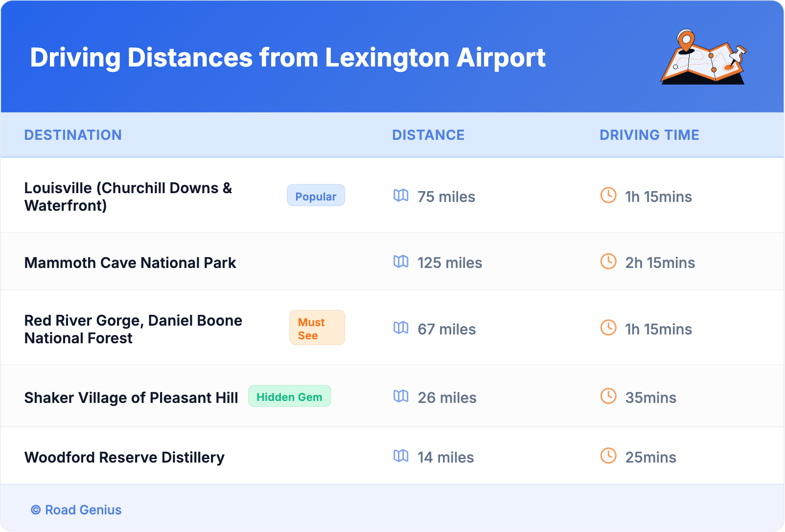Click the Hidden Gem tag

pos(289,397)
